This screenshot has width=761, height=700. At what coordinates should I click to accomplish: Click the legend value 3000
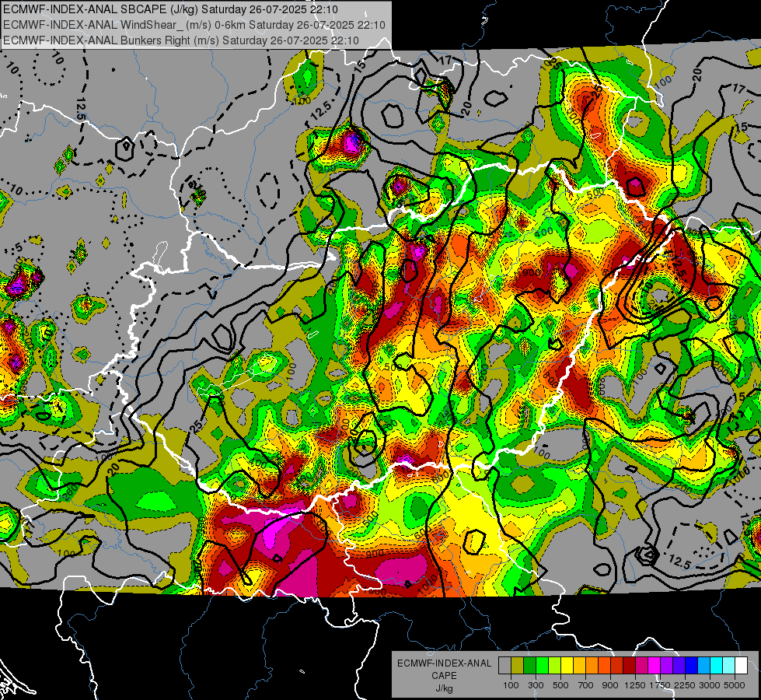710,685
